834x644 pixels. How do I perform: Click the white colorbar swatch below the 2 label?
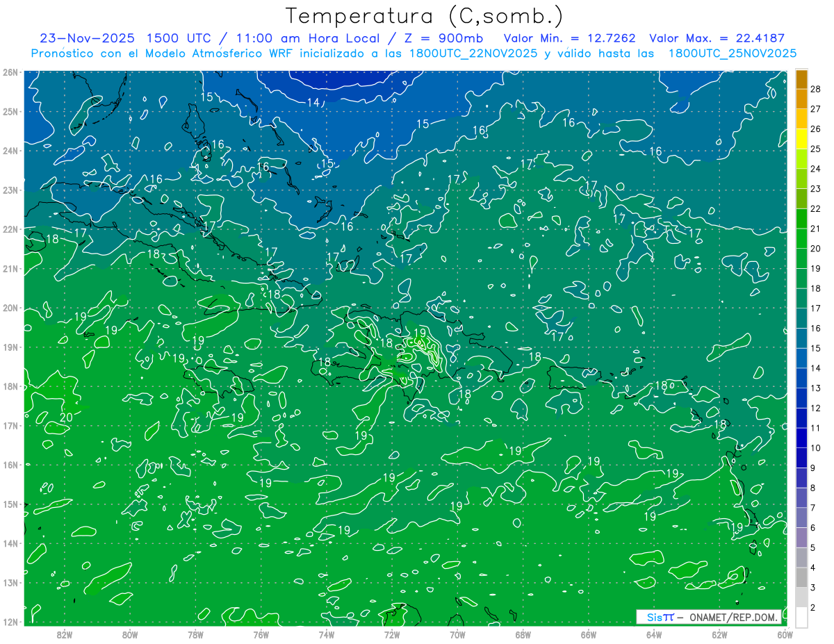click(x=802, y=617)
